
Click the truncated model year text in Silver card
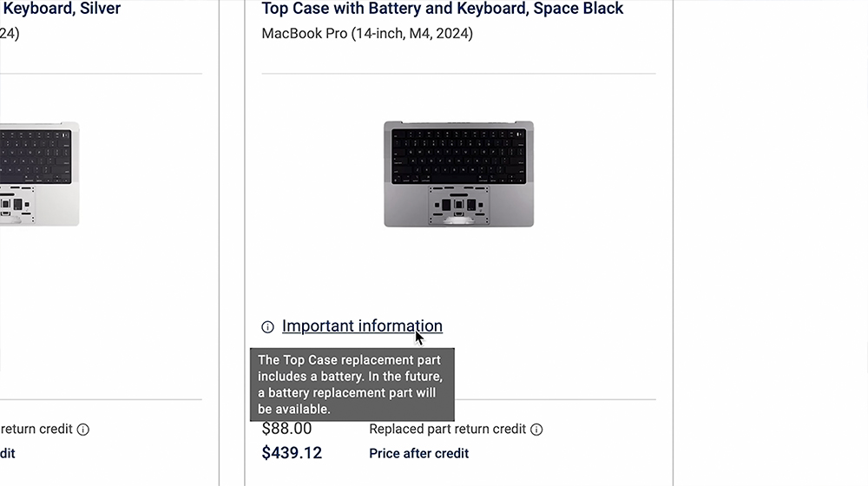tap(10, 34)
